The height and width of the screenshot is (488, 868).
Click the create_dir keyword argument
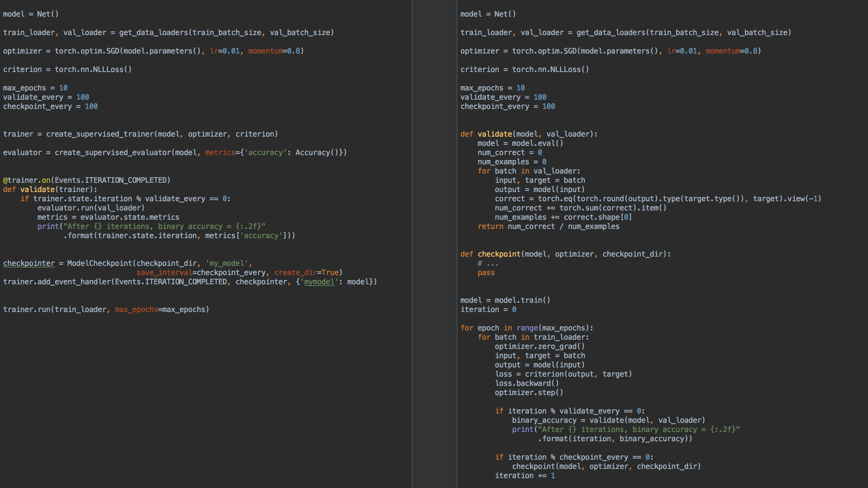(295, 273)
